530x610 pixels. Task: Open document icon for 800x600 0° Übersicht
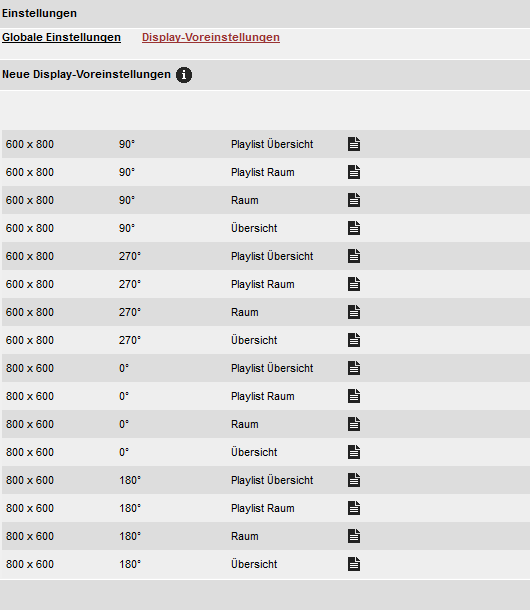coord(354,452)
